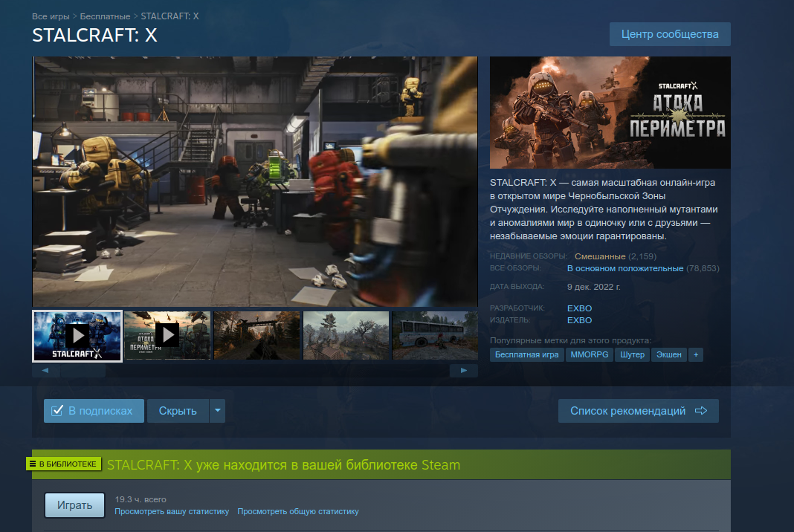Select the Бесплатная игра tag

pos(526,355)
